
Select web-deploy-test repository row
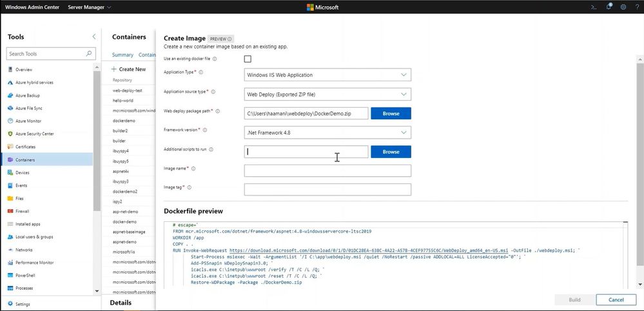coord(128,90)
